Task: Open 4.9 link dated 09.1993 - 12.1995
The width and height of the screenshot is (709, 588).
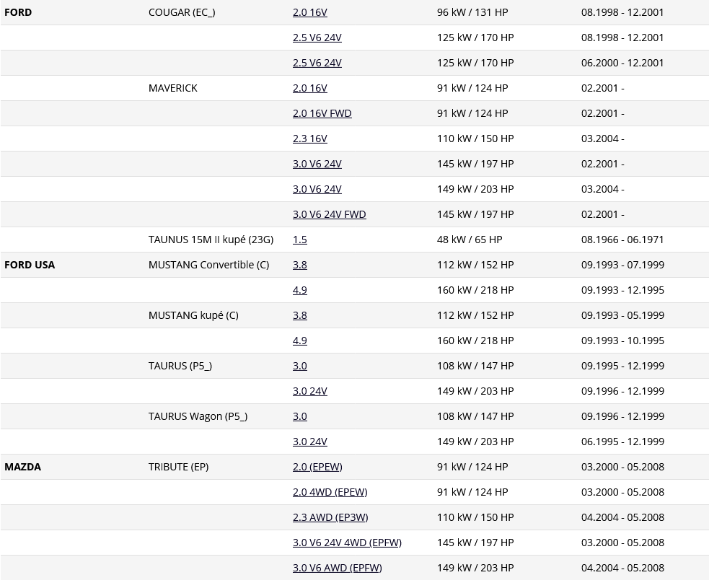Action: (x=300, y=290)
